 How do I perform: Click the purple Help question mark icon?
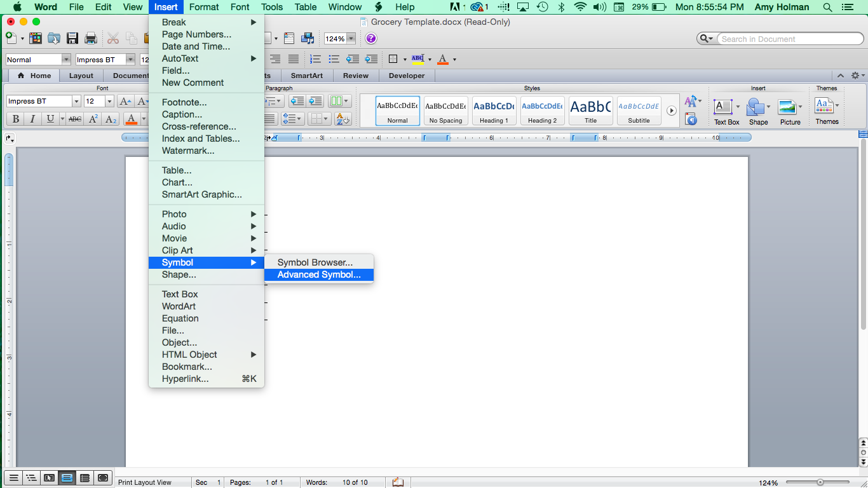pyautogui.click(x=371, y=38)
